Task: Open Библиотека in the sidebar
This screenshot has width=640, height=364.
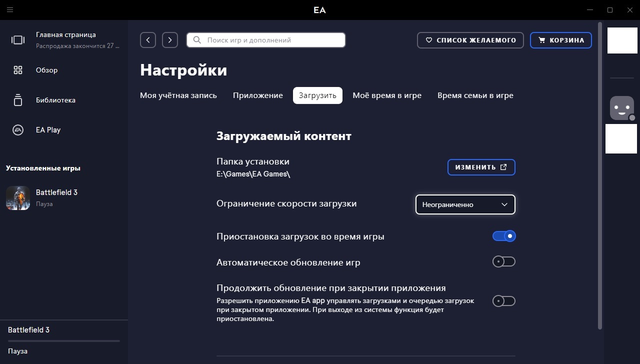Action: pos(64,100)
